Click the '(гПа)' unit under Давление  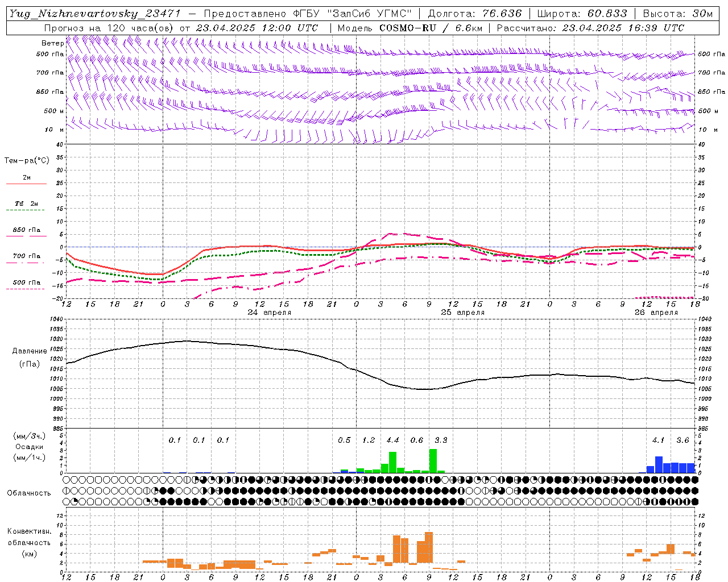(30, 364)
